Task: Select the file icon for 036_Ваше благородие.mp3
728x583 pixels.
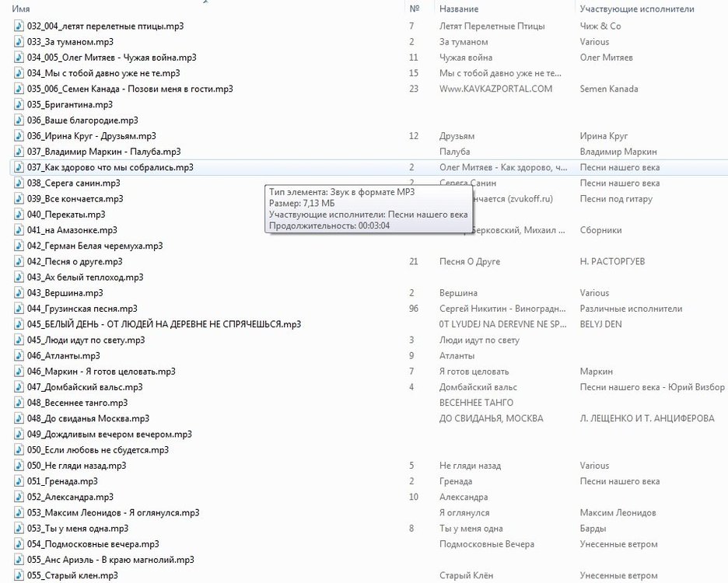Action: [19, 120]
